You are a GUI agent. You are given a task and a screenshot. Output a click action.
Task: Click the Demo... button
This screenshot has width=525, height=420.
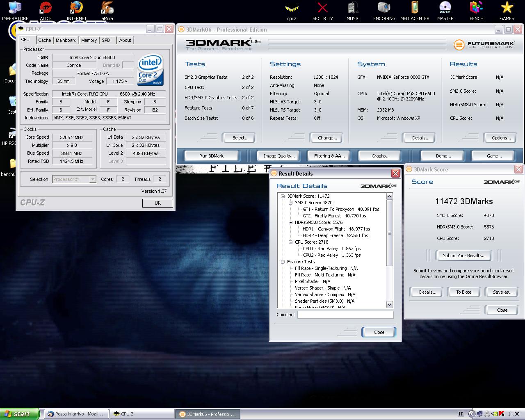pyautogui.click(x=443, y=156)
